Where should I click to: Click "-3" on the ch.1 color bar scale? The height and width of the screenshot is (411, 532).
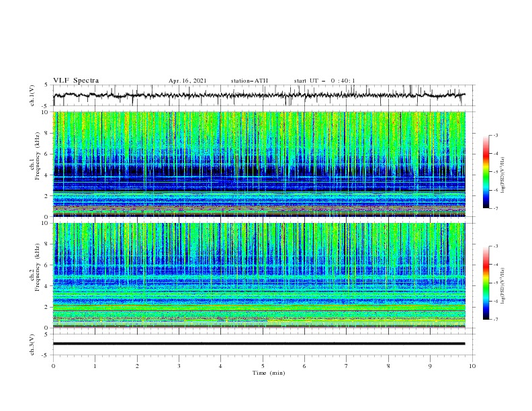[x=495, y=135]
